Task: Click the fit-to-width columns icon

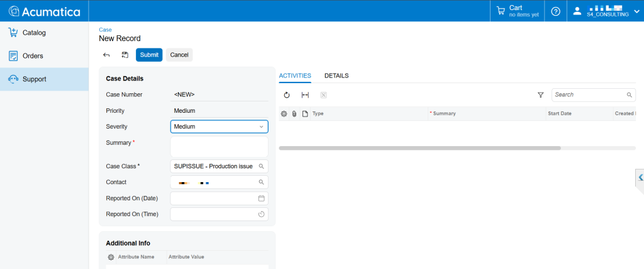Action: (305, 95)
